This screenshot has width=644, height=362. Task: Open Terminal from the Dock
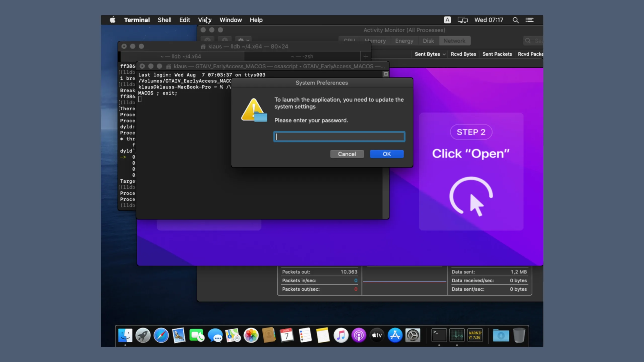tap(439, 335)
